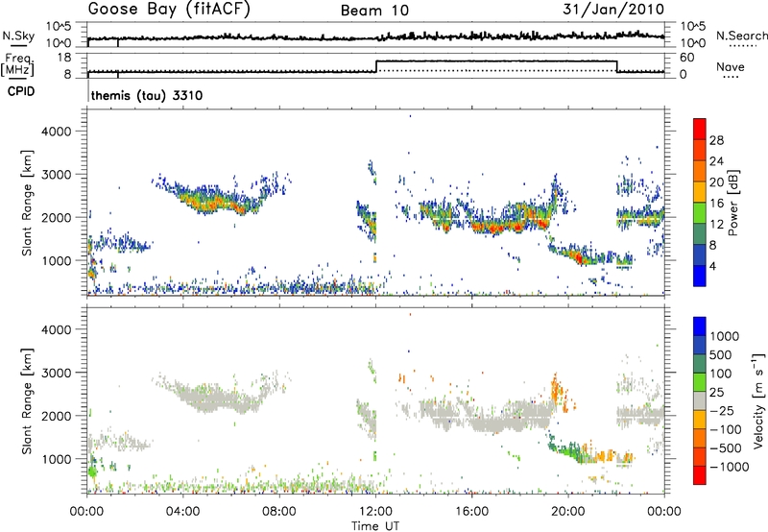The width and height of the screenshot is (768, 532).
Task: Click the green velocity echoes near 20:00 UT
Action: pyautogui.click(x=565, y=448)
